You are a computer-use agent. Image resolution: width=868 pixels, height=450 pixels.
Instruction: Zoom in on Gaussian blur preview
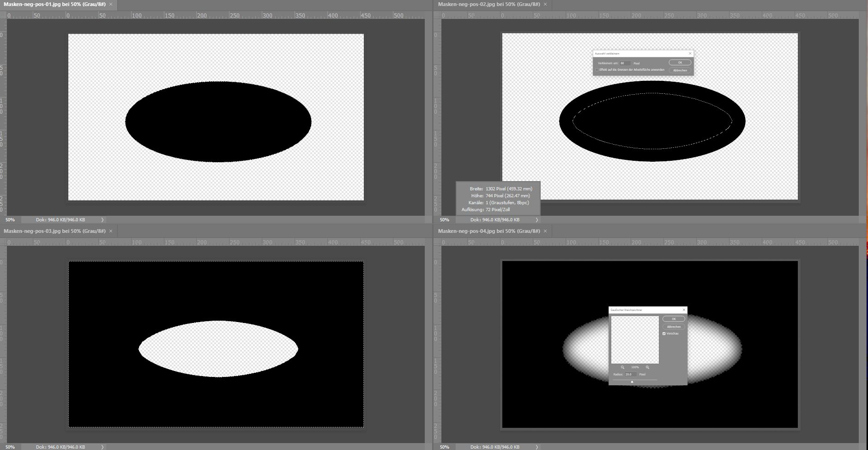pyautogui.click(x=647, y=367)
